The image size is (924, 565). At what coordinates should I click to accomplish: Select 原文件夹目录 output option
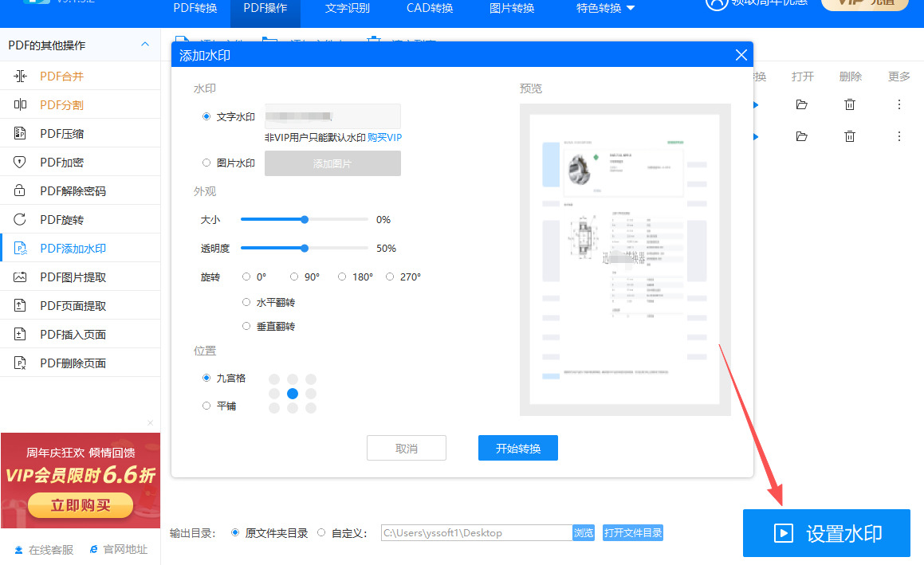[x=235, y=532]
